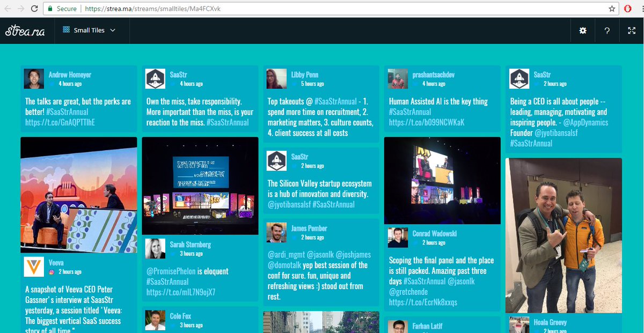644x333 pixels.
Task: Click the Cole Fox name
Action: pyautogui.click(x=180, y=316)
